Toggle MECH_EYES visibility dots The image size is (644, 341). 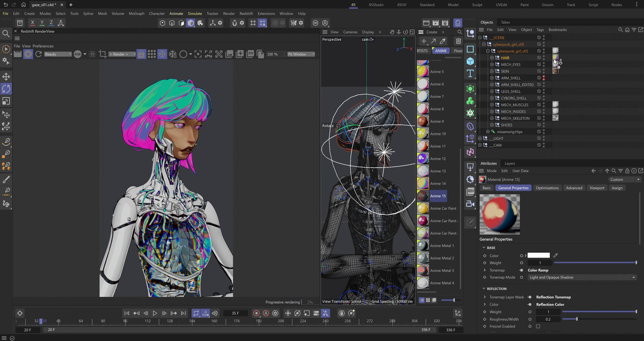coord(544,64)
